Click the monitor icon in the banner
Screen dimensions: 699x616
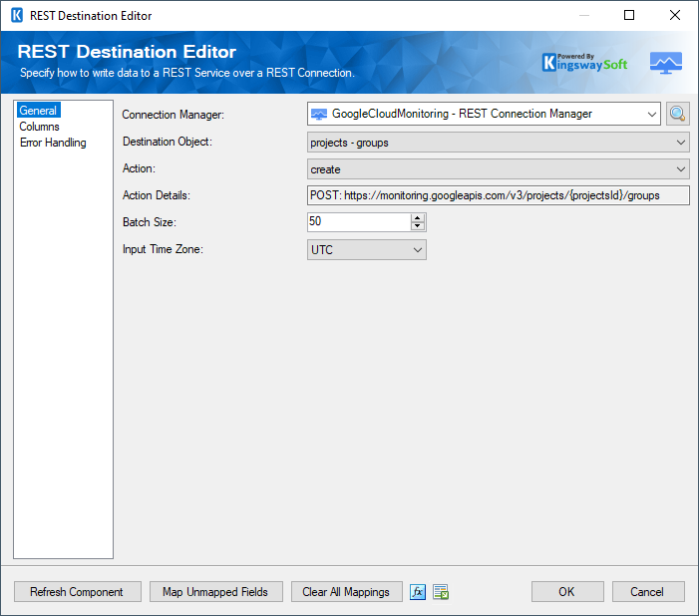point(665,63)
